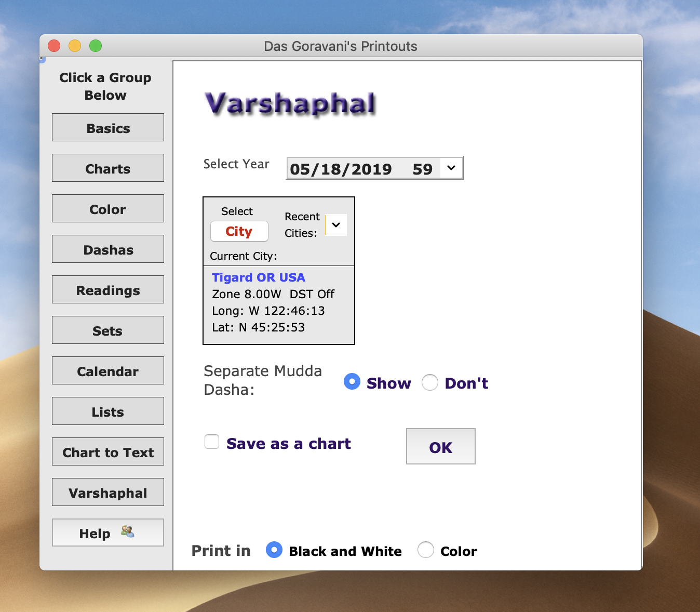Open the Sets group
The image size is (700, 612).
point(107,330)
